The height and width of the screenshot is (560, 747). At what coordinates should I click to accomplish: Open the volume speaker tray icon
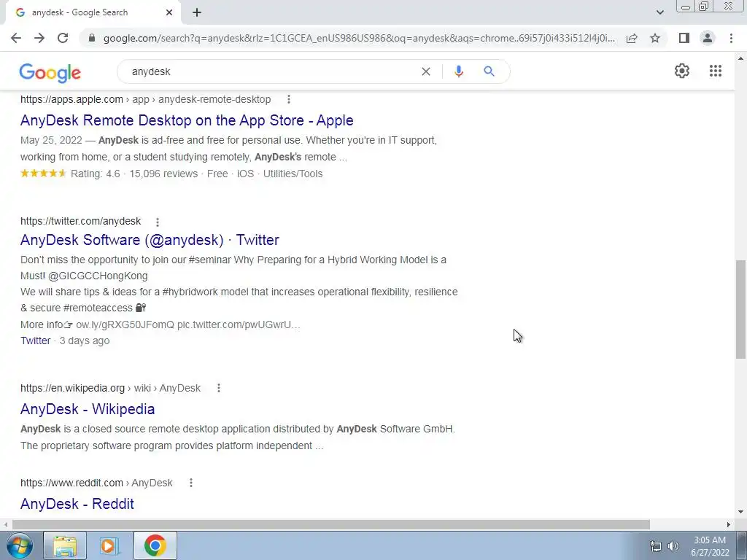(x=673, y=546)
